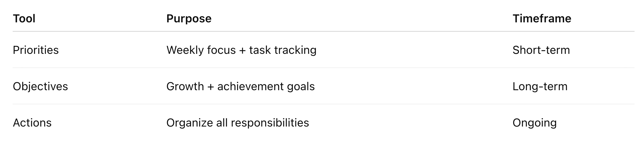Viewport: 644px width, 154px height.
Task: Click the word "goals" in Objectives row
Action: 301,86
